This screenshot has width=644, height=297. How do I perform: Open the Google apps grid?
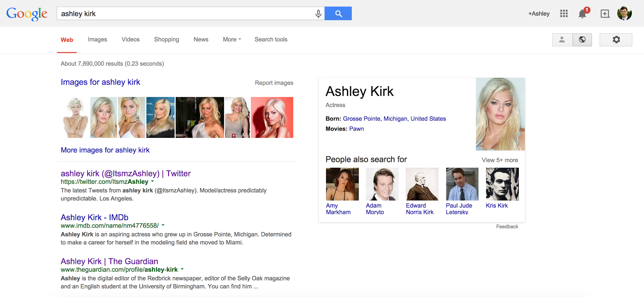point(564,14)
